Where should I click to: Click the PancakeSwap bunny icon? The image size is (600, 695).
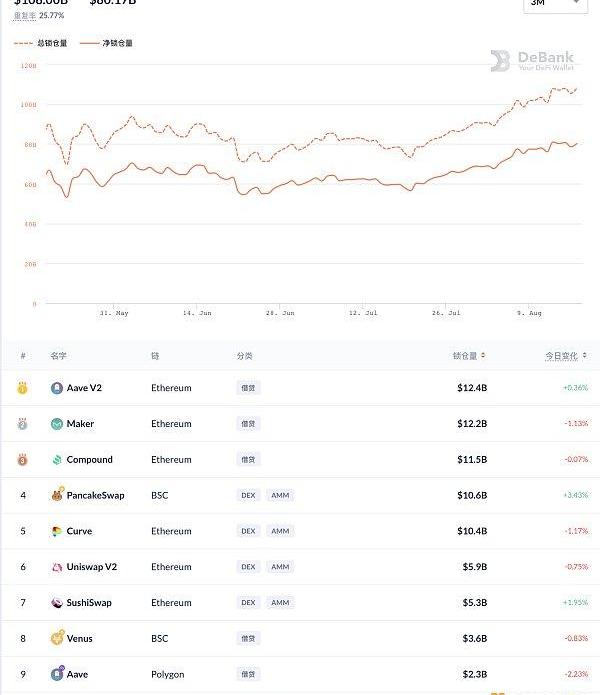[57, 495]
